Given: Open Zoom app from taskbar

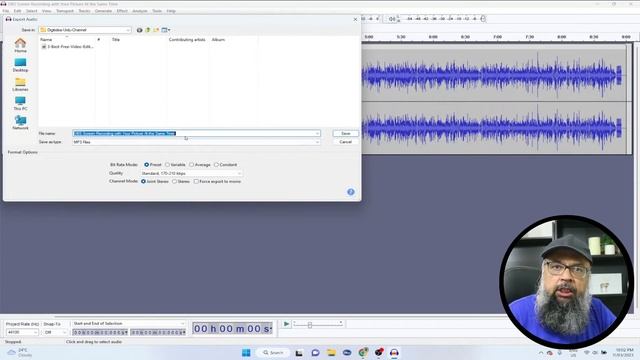Looking at the screenshot, I should tap(347, 353).
